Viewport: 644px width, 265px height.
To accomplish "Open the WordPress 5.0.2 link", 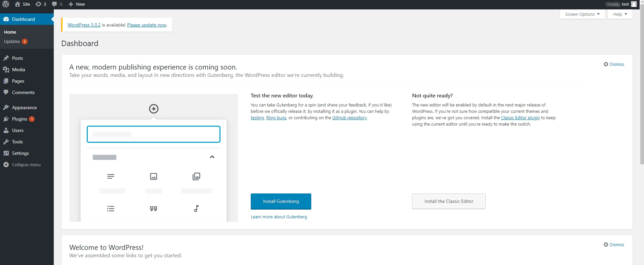I will coord(84,25).
